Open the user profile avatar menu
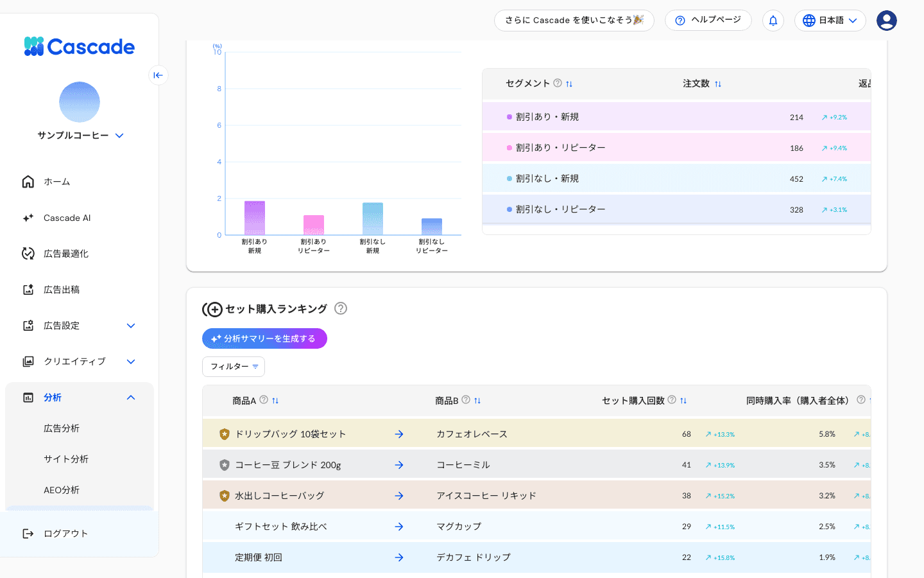Image resolution: width=924 pixels, height=578 pixels. click(x=887, y=21)
